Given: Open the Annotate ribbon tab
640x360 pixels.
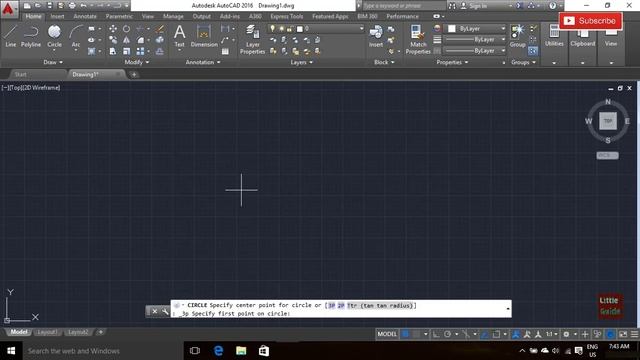Looking at the screenshot, I should (85, 16).
